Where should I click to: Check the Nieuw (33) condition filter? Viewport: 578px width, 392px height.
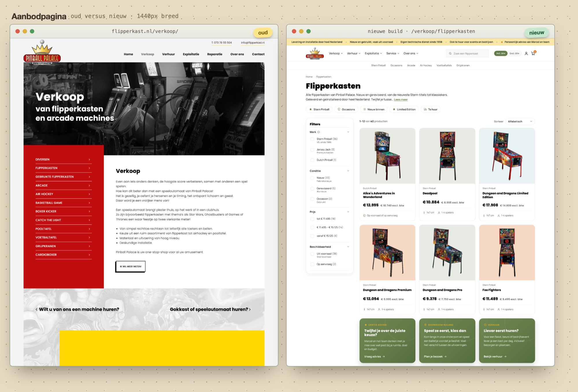(x=312, y=178)
